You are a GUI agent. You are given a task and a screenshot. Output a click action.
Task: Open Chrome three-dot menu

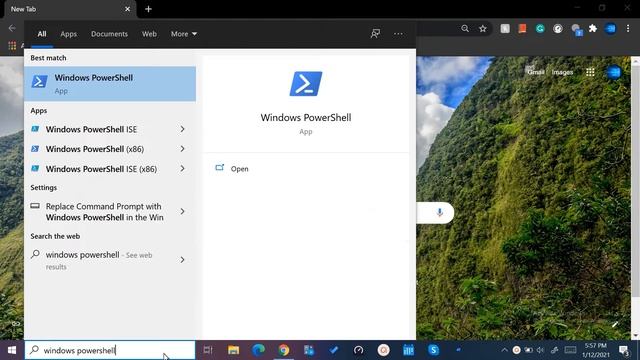628,29
